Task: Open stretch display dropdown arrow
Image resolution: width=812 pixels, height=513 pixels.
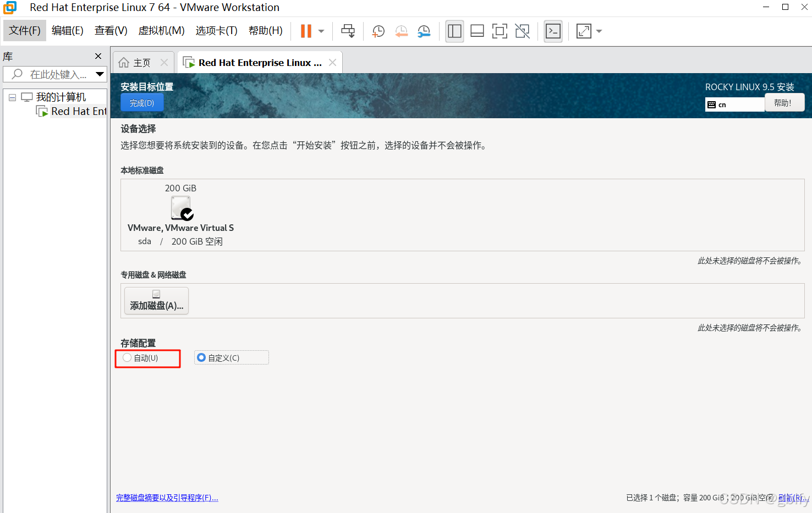Action: (x=599, y=31)
